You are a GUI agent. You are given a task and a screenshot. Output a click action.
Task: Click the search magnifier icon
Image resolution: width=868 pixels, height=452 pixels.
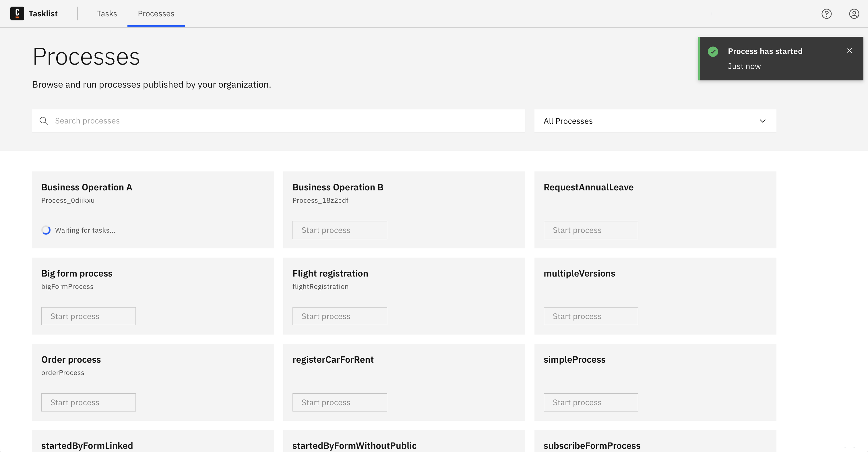(x=44, y=121)
